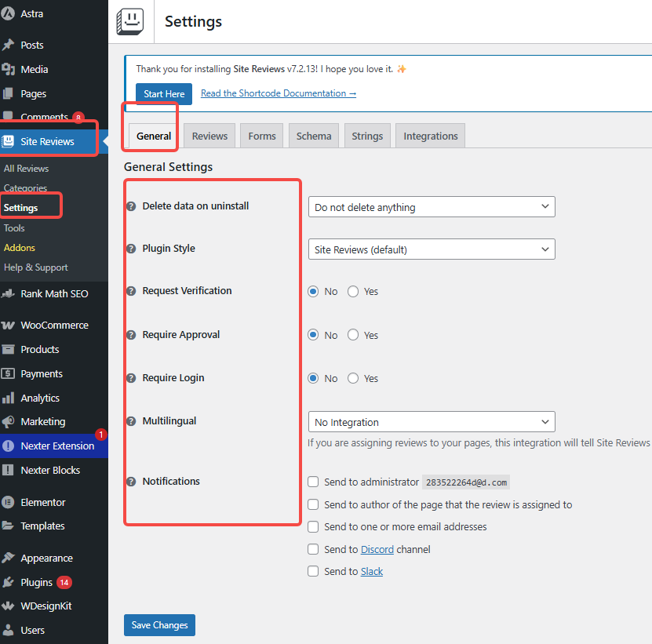Open Delete data on uninstall dropdown
This screenshot has width=652, height=644.
pyautogui.click(x=431, y=207)
